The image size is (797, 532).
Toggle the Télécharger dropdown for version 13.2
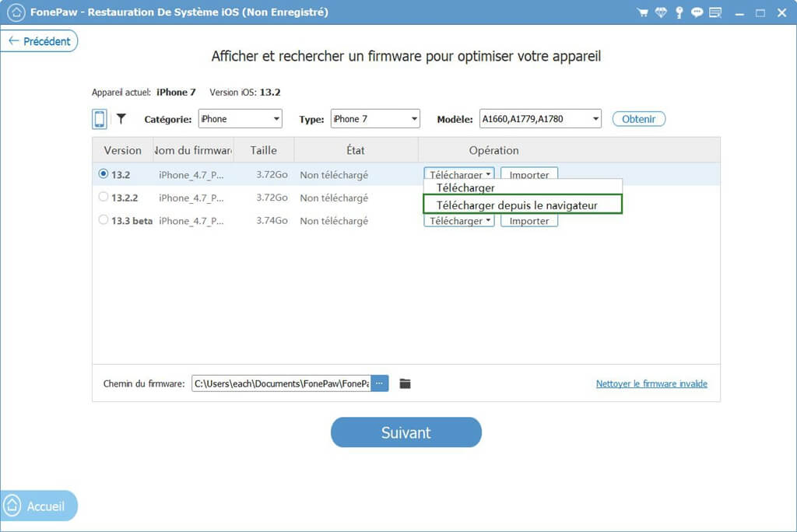pyautogui.click(x=459, y=173)
